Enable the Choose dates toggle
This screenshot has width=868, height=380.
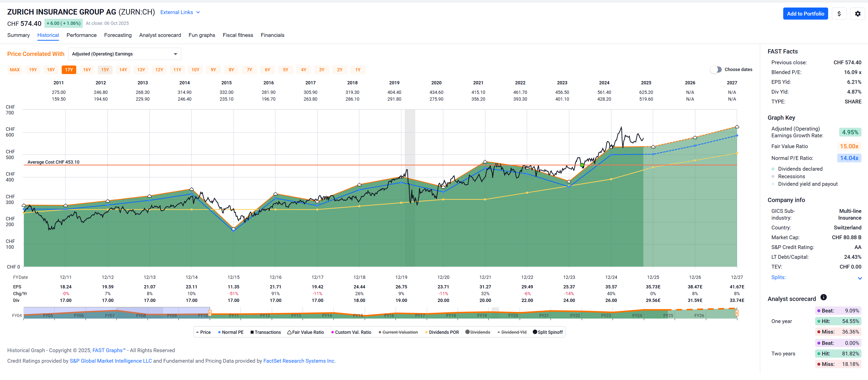[716, 70]
